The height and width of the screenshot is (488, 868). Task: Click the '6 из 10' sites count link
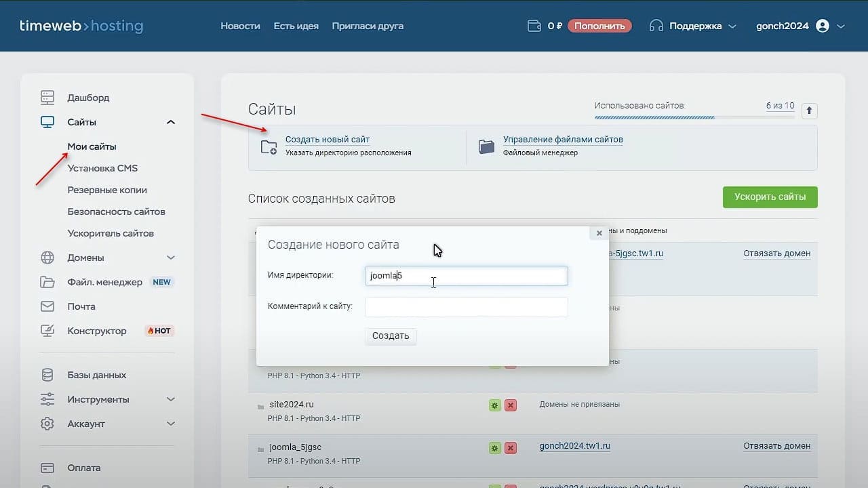tap(780, 106)
